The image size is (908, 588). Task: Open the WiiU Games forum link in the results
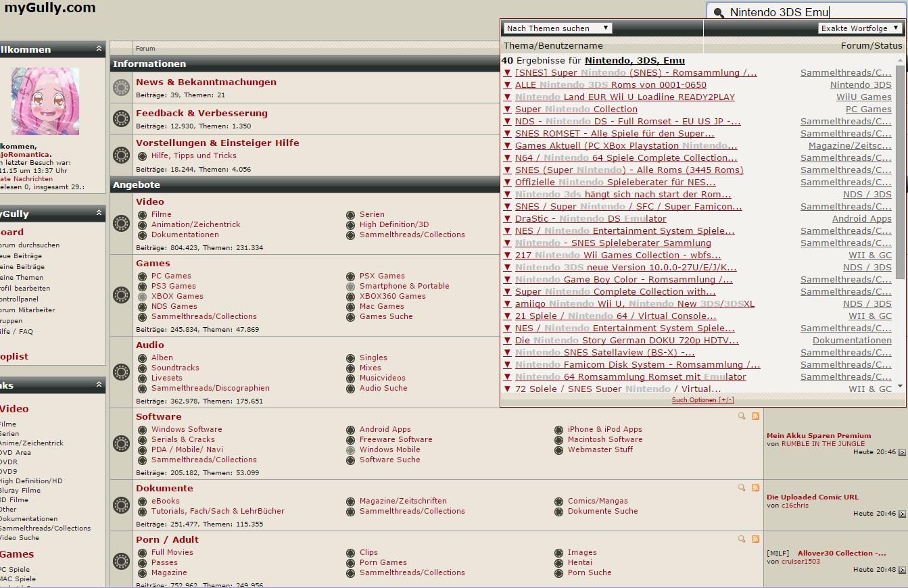coord(864,97)
